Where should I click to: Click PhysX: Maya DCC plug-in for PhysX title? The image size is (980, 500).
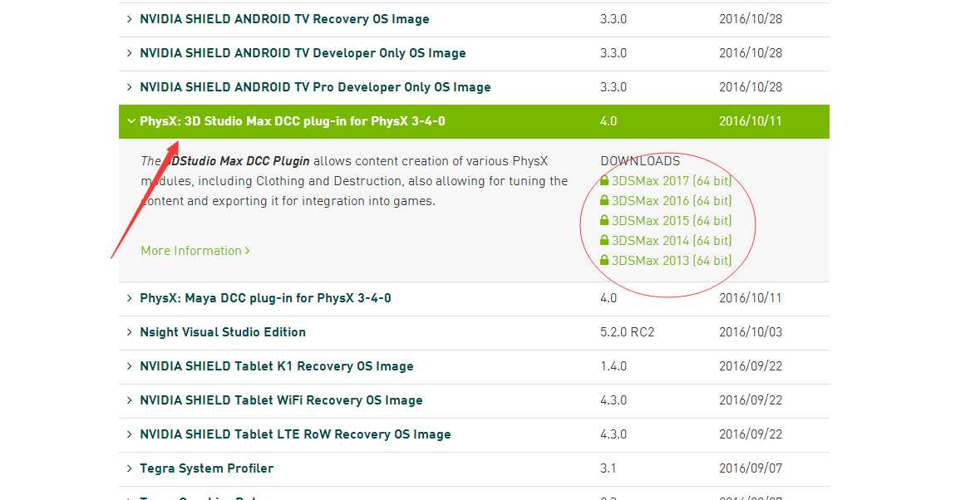click(x=266, y=298)
